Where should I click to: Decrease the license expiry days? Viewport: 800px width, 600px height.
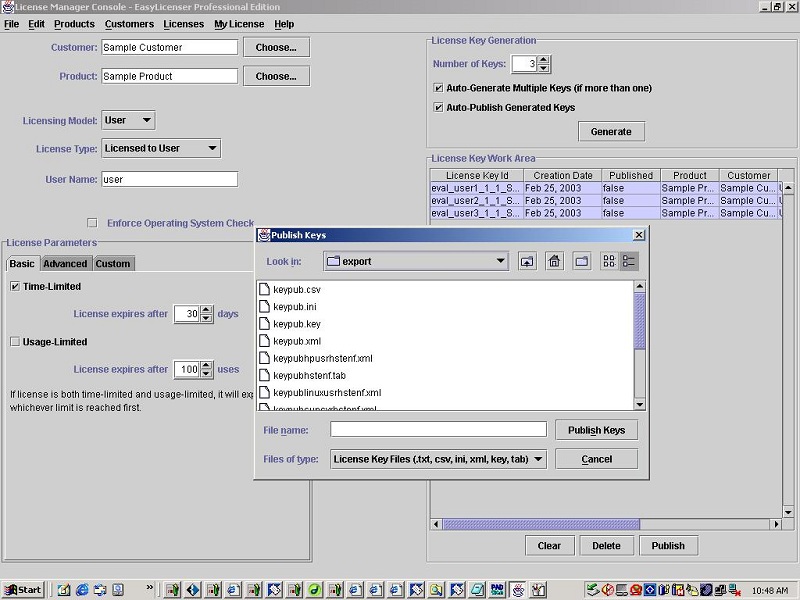[x=206, y=318]
